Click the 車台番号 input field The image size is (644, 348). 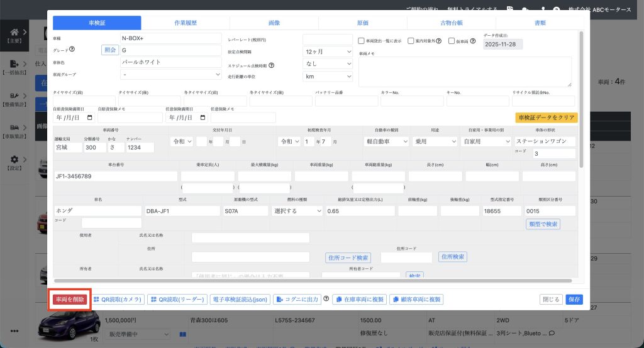pos(116,176)
